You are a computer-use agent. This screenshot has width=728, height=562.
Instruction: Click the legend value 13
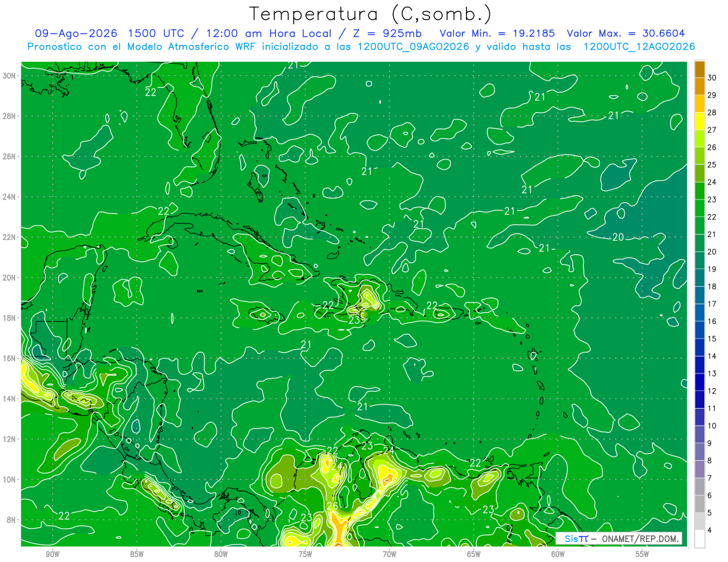coord(712,373)
